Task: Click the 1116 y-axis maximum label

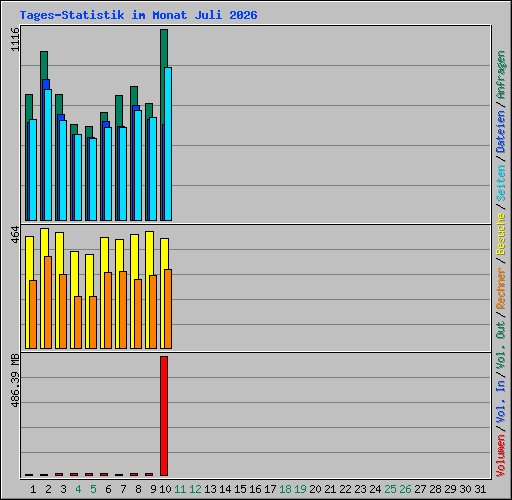Action: pos(15,39)
